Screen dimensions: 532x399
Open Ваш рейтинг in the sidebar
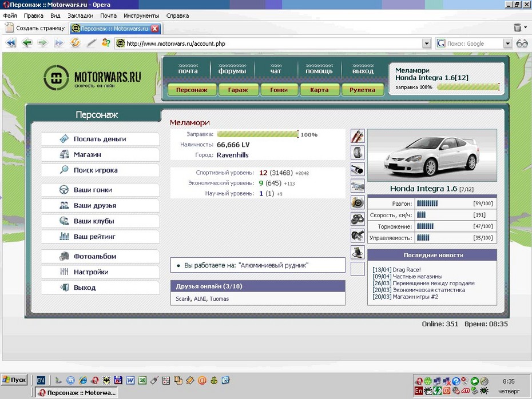point(101,237)
